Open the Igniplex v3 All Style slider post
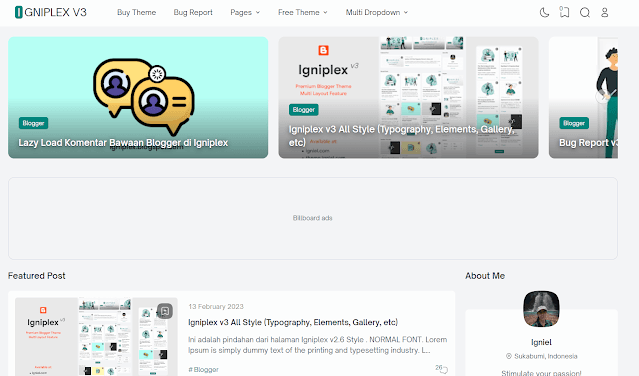639x376 pixels. point(408,97)
